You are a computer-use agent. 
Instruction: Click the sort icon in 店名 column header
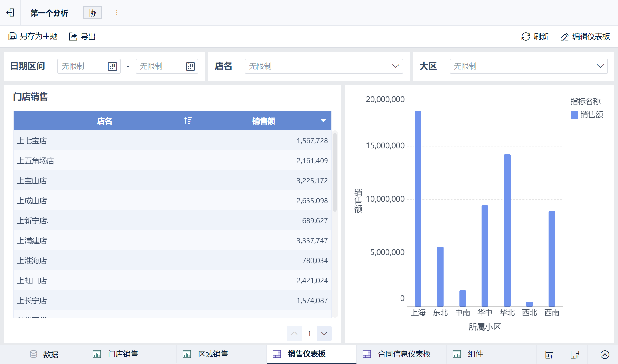point(187,121)
